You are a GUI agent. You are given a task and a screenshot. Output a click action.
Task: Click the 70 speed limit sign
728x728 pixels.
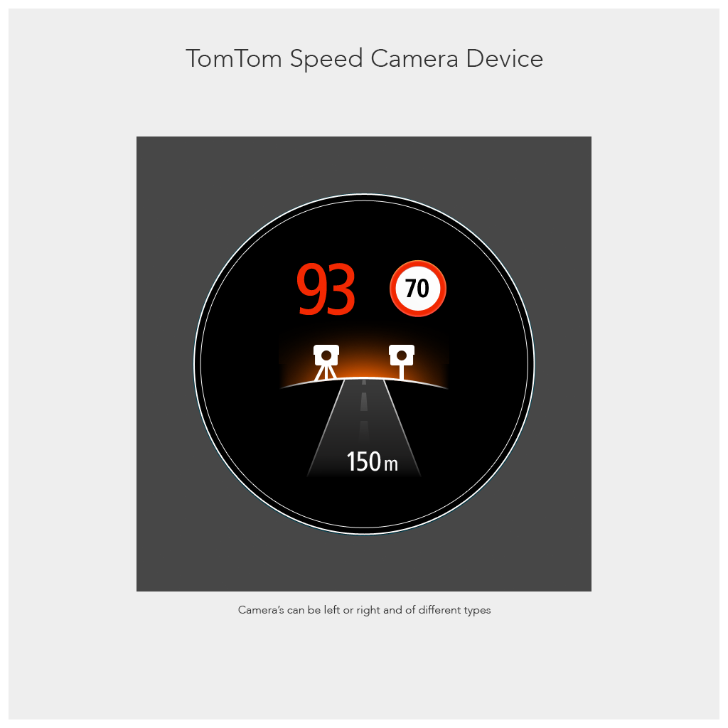coord(418,289)
